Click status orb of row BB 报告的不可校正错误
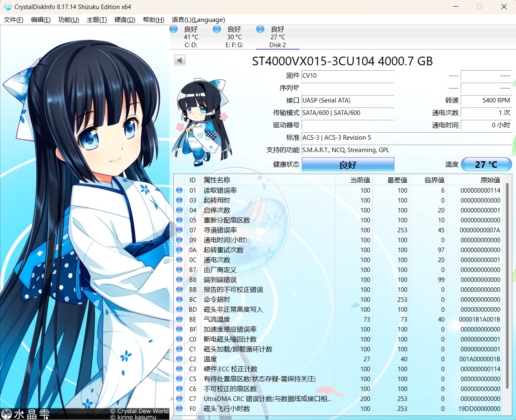The height and width of the screenshot is (420, 516). point(179,289)
